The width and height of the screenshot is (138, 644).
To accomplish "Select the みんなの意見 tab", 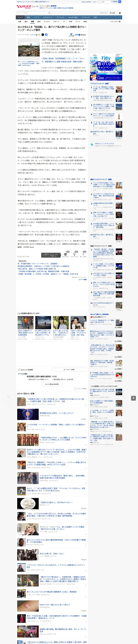I will tap(73, 17).
